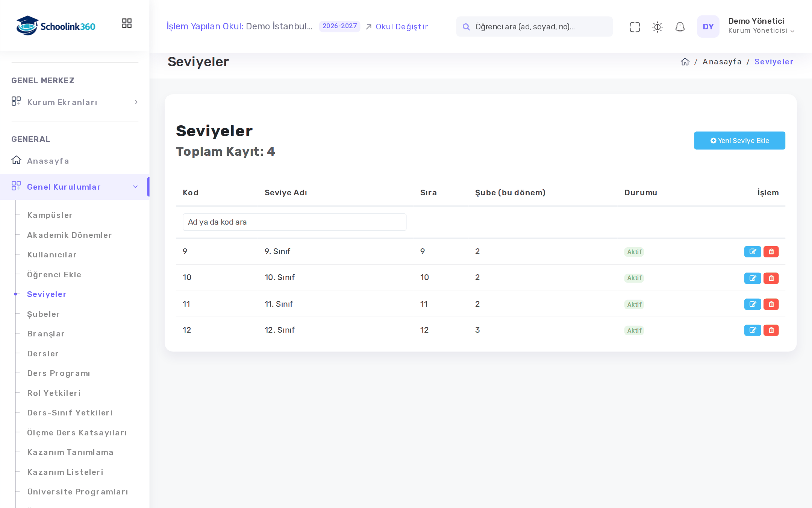Edit the 11. Sınıf row
This screenshot has width=812, height=508.
(x=753, y=304)
